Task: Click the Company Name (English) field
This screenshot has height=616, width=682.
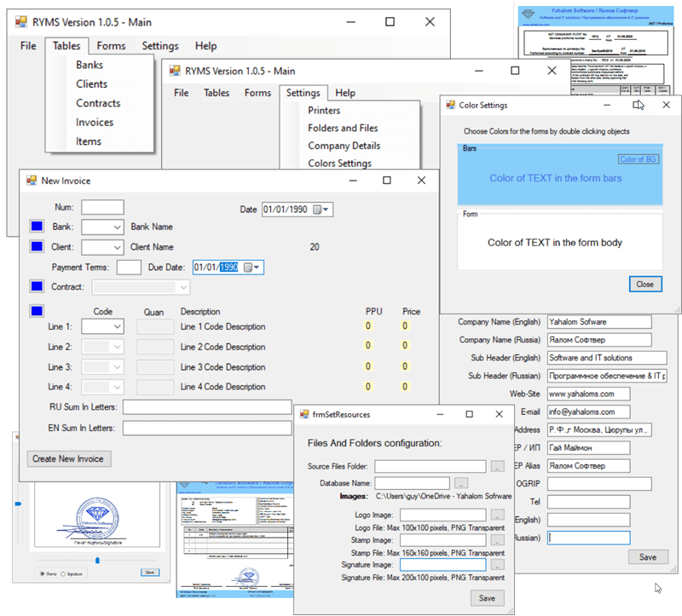Action: tap(599, 322)
